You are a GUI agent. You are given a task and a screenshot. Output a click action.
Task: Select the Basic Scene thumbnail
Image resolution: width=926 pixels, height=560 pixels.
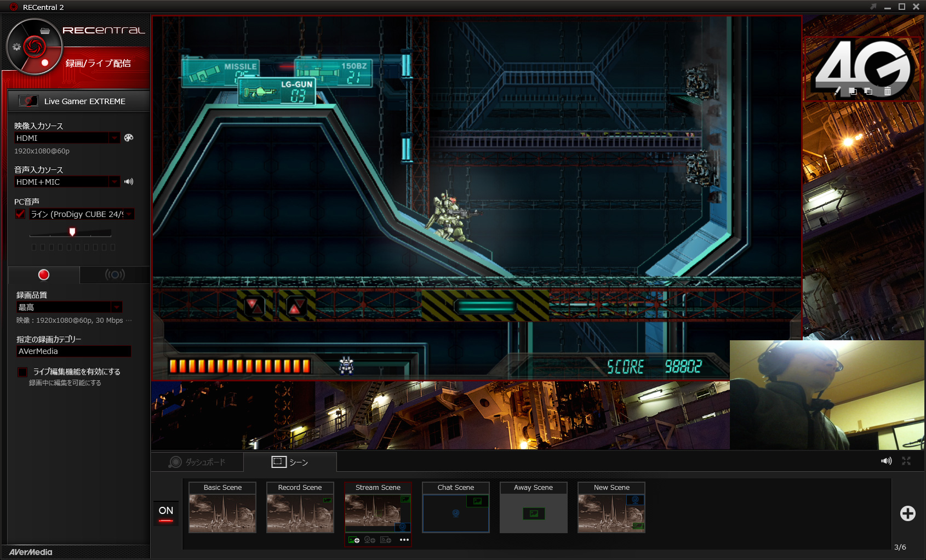pyautogui.click(x=222, y=507)
